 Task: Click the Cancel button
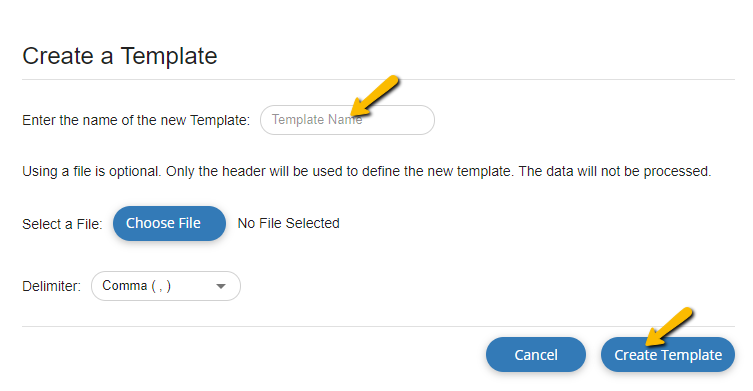[x=536, y=355]
